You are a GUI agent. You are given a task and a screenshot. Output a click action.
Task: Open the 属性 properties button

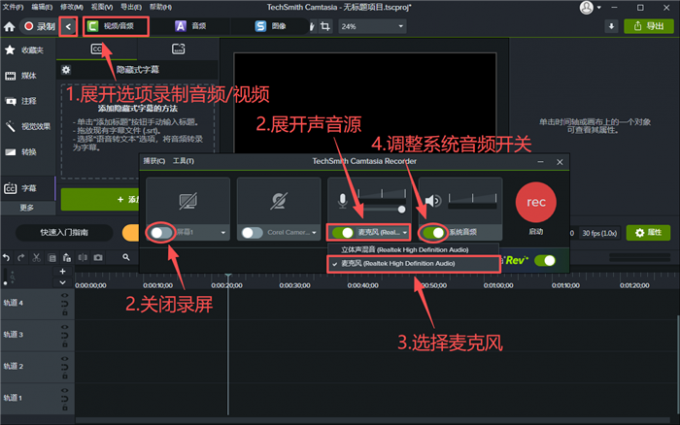coord(648,233)
